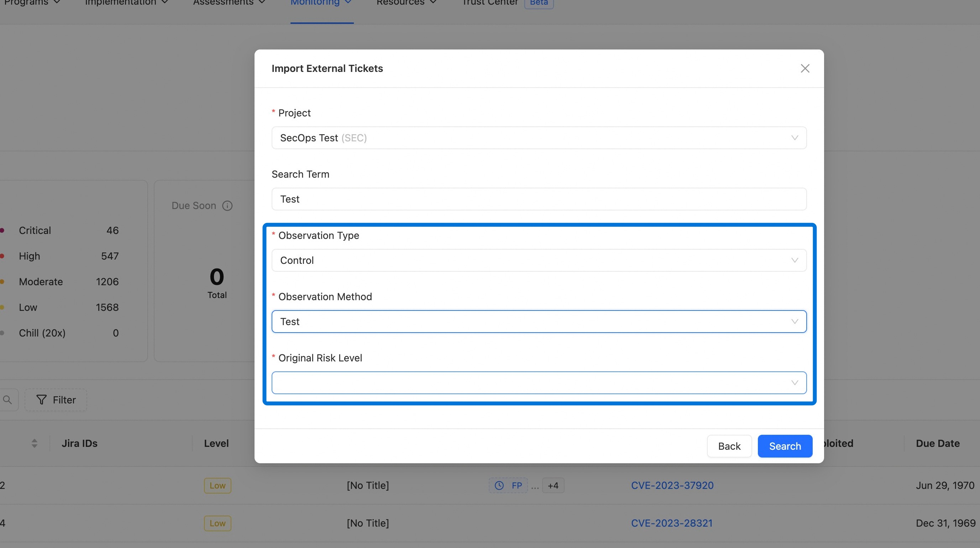Click the clock FP tag
The image size is (980, 548).
coord(508,486)
